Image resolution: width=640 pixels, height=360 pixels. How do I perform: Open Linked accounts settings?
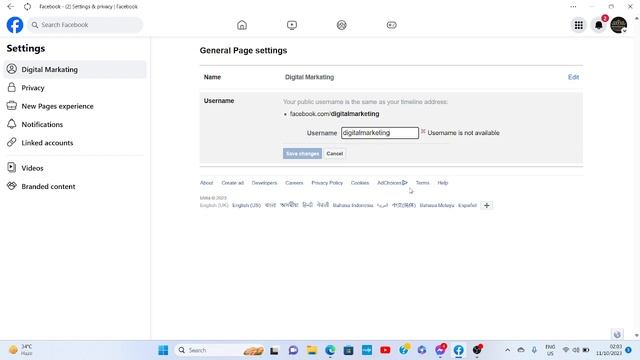click(75, 143)
